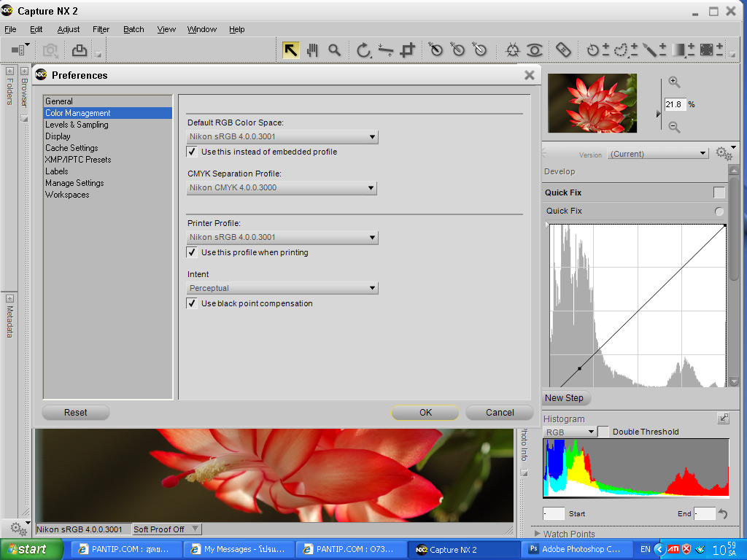The image size is (747, 560).
Task: Open the Default RGB Color Space dropdown
Action: click(282, 137)
